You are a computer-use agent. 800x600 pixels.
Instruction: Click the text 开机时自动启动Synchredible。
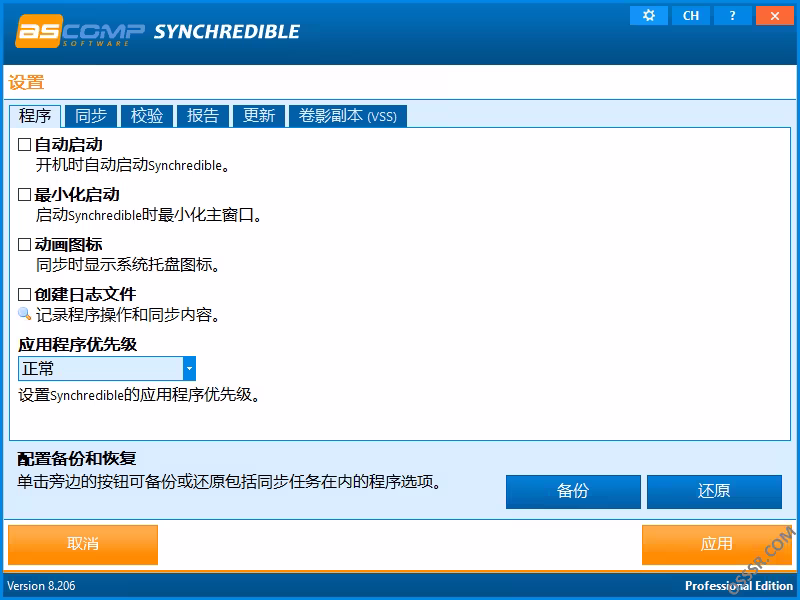133,165
